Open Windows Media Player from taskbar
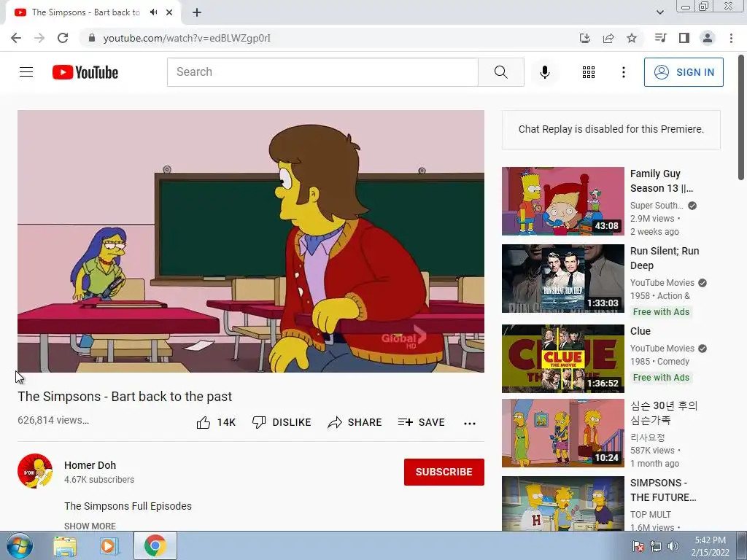 point(109,545)
